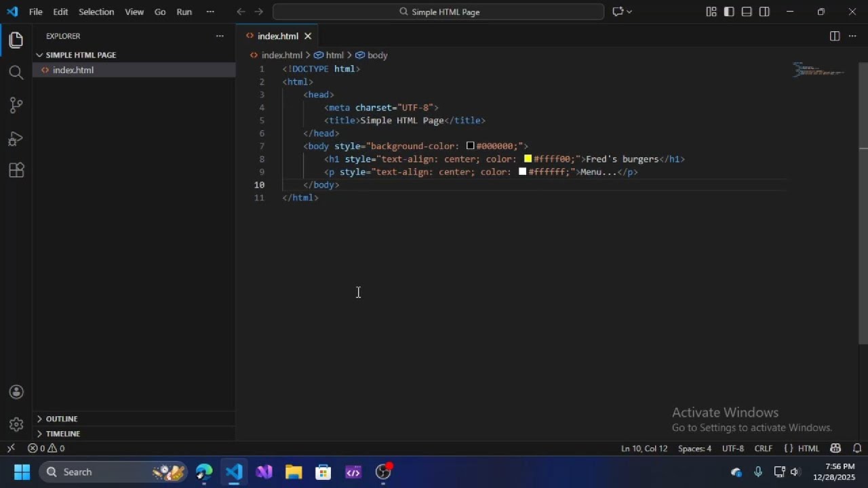Open the Run menu
The width and height of the screenshot is (868, 488).
184,12
